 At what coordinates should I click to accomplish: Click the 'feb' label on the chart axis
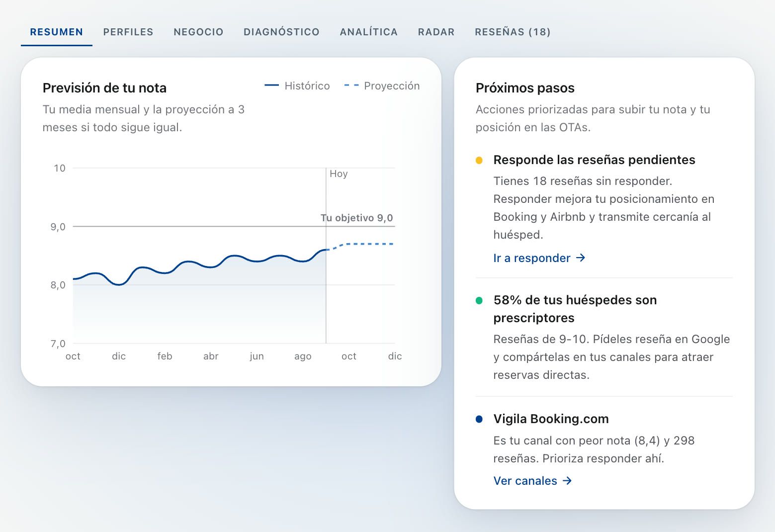165,356
